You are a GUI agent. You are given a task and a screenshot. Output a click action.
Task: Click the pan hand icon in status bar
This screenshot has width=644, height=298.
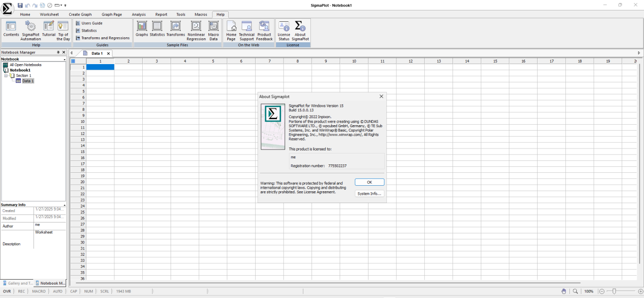(564, 292)
